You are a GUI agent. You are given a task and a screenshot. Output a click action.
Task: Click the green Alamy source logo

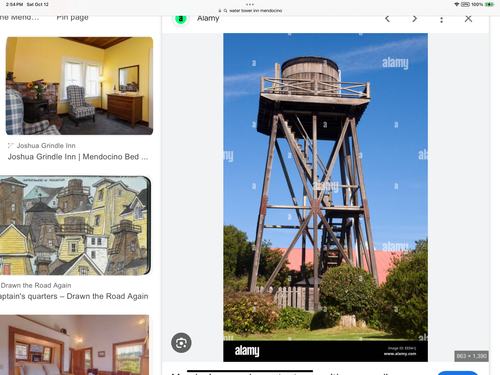(181, 19)
